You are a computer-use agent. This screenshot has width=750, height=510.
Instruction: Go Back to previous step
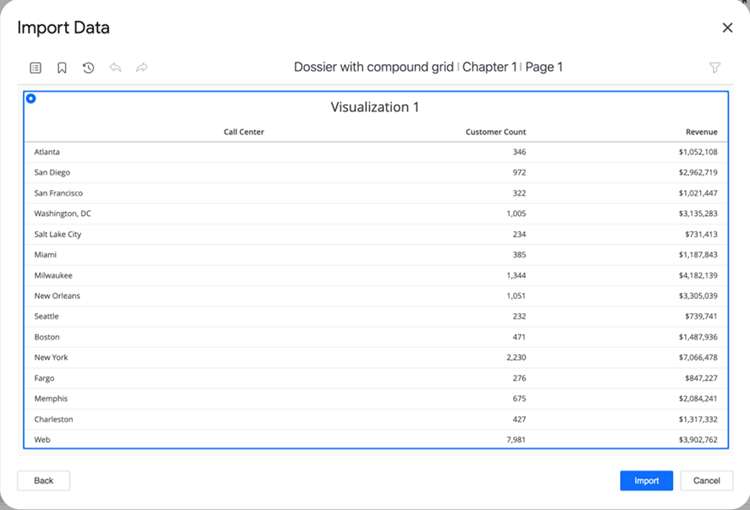(x=44, y=481)
